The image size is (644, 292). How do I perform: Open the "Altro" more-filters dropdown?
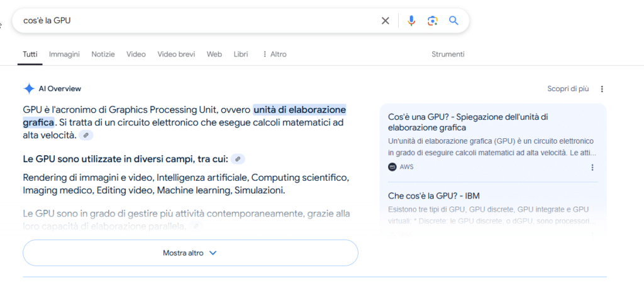pos(274,54)
